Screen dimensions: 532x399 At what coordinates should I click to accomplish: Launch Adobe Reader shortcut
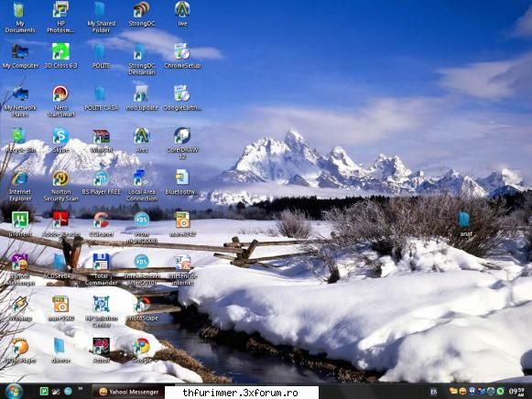[x=60, y=224]
